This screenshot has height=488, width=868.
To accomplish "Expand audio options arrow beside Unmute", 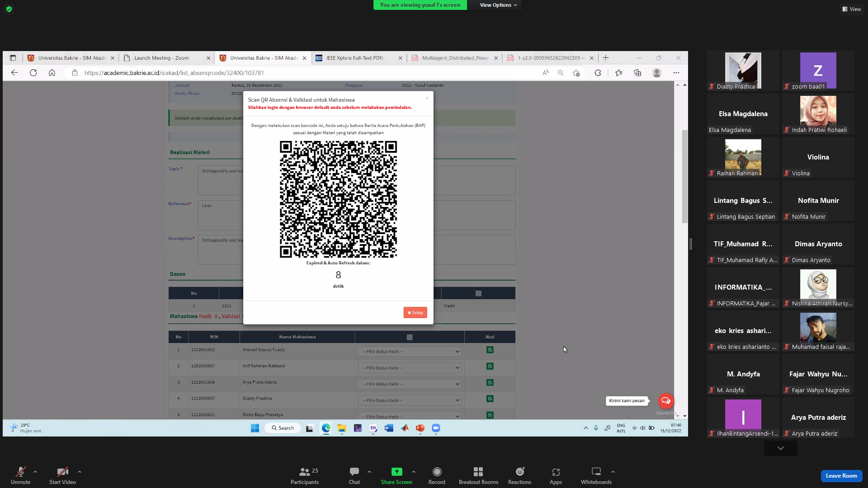I will (x=35, y=472).
